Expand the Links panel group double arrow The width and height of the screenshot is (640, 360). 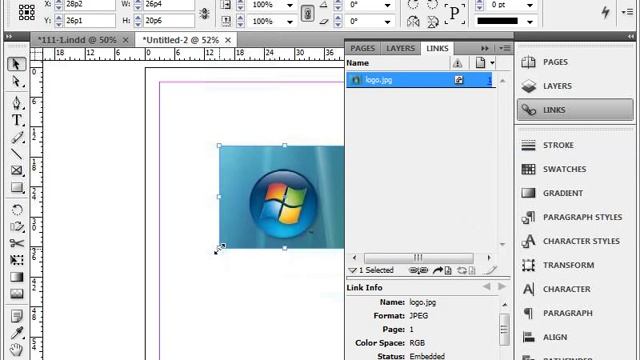pos(484,48)
